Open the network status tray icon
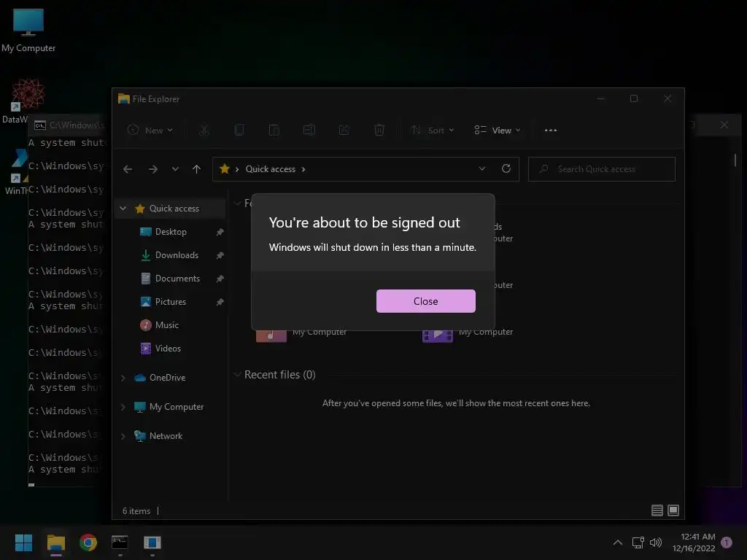The width and height of the screenshot is (747, 560). tap(638, 542)
